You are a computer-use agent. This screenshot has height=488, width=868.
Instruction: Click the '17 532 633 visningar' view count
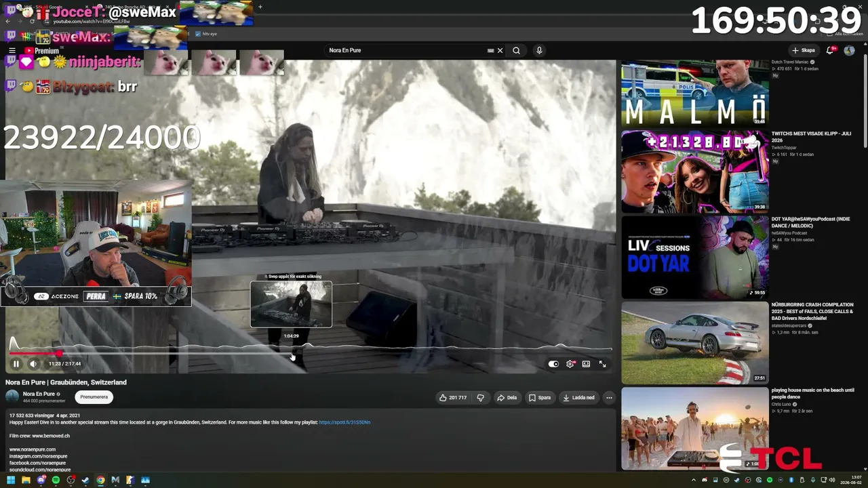click(x=31, y=415)
